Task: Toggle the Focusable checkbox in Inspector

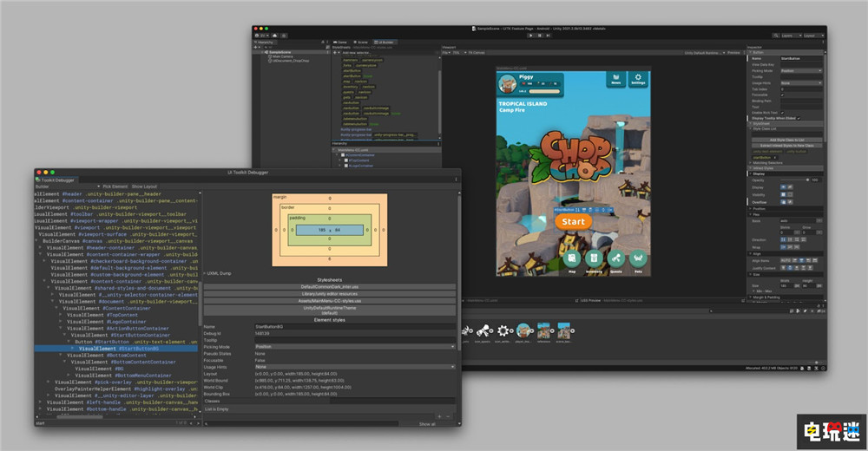Action: click(784, 95)
